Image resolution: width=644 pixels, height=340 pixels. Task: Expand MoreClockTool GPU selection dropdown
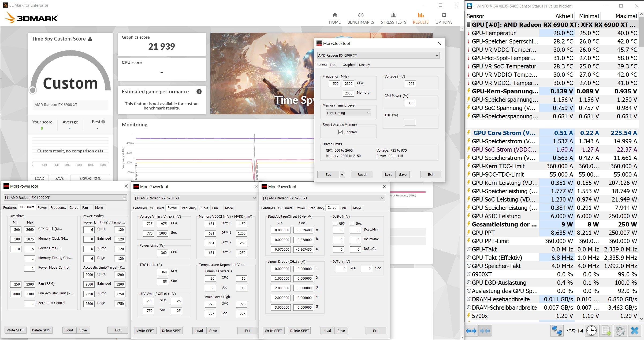pos(378,55)
